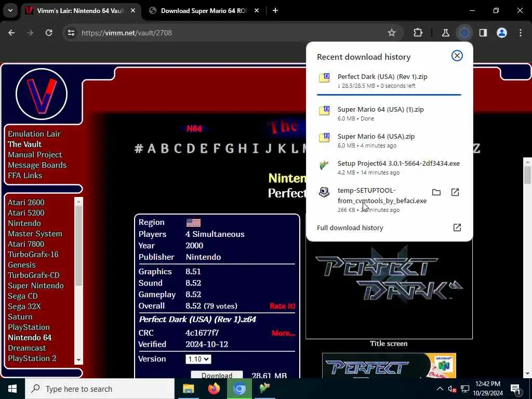Close the Vimm's Lair tab
Screen dimensions: 532x399
[133, 10]
